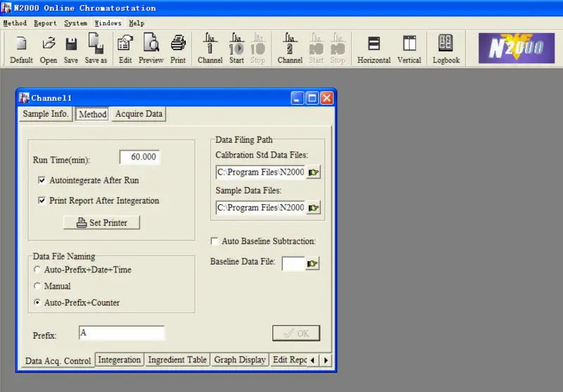Open a file with the Open icon
This screenshot has width=563, height=392.
49,49
